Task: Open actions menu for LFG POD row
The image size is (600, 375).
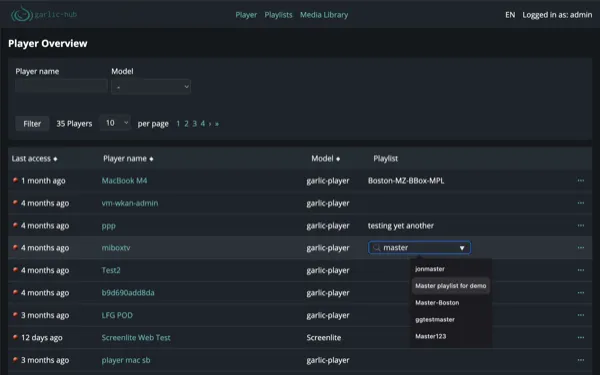Action: coord(580,315)
